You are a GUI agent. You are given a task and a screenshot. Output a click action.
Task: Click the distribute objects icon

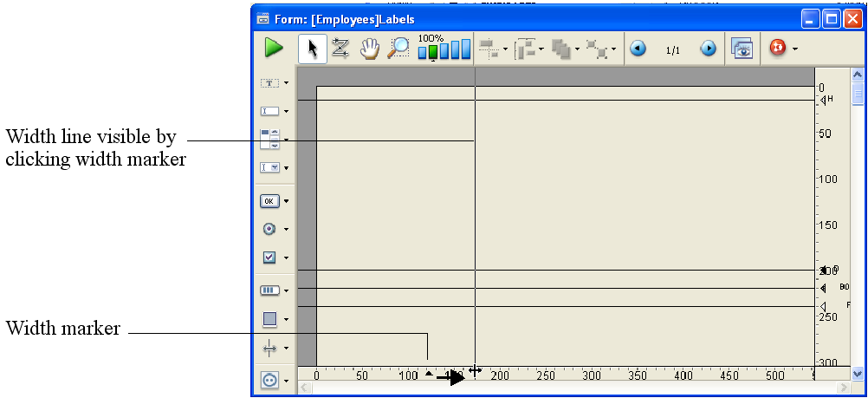[x=525, y=49]
